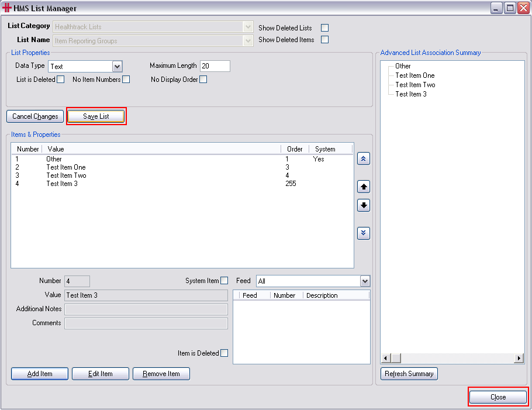The height and width of the screenshot is (410, 532).
Task: Select the Test Item One row in items list
Action: (x=182, y=167)
